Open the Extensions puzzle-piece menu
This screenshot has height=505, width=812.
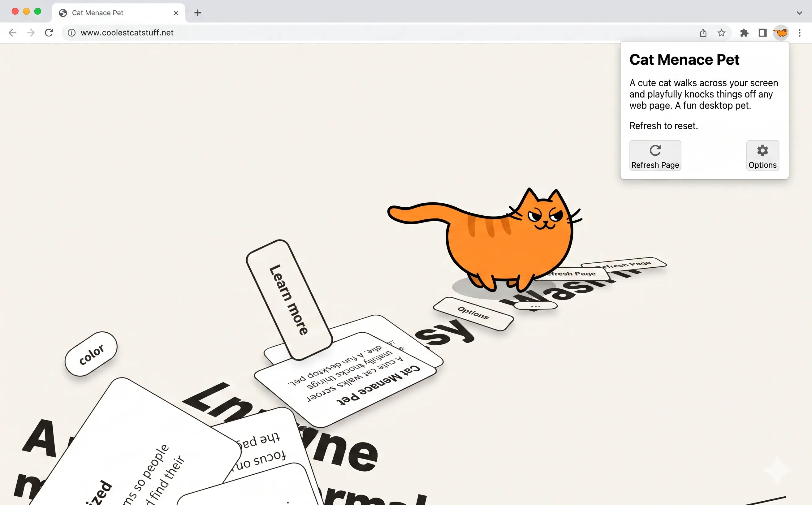tap(744, 33)
